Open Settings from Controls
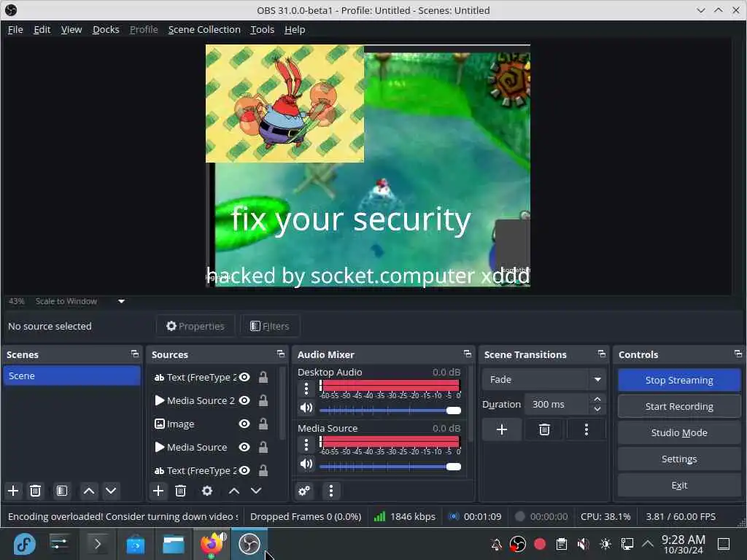Screen dimensions: 747x560 (679, 459)
